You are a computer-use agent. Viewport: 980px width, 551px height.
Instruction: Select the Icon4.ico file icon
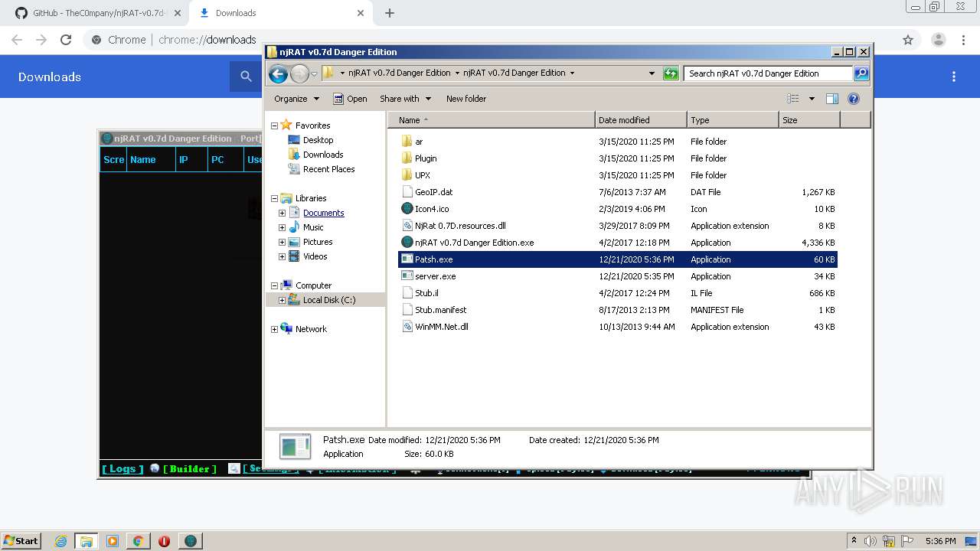click(x=407, y=209)
